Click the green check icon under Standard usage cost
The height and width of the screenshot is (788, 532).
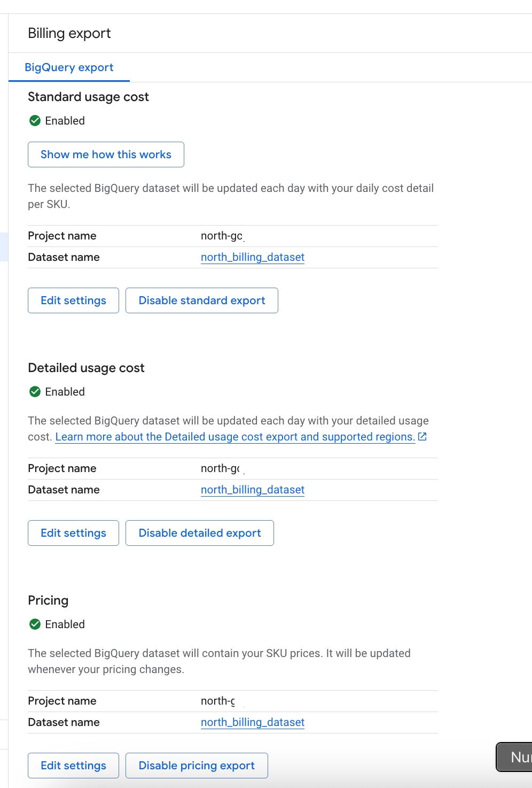(x=35, y=121)
